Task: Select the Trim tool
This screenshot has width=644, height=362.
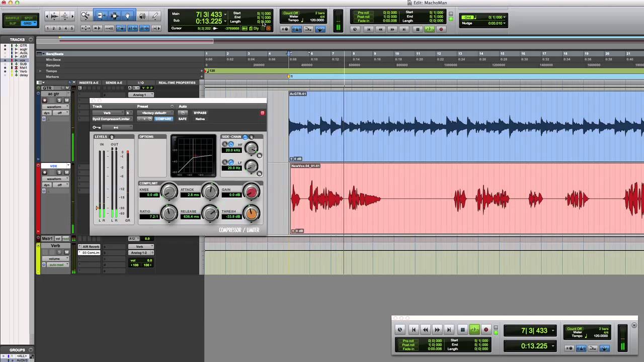Action: (x=101, y=17)
